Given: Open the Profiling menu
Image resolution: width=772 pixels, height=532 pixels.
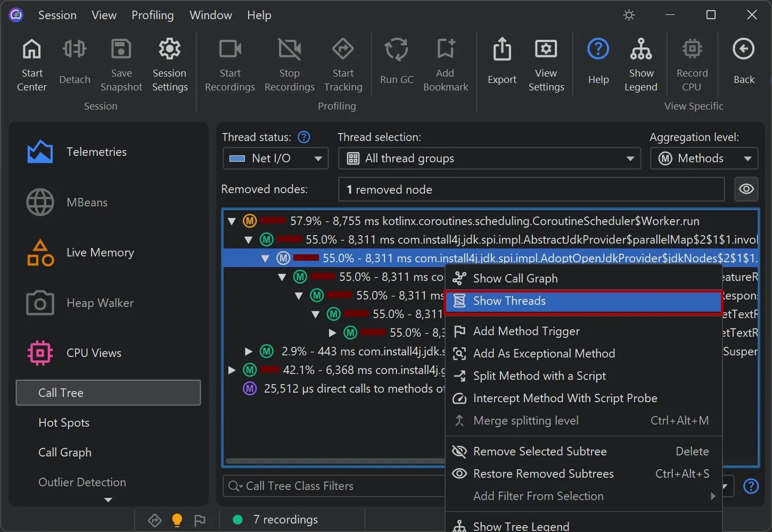Looking at the screenshot, I should 153,15.
